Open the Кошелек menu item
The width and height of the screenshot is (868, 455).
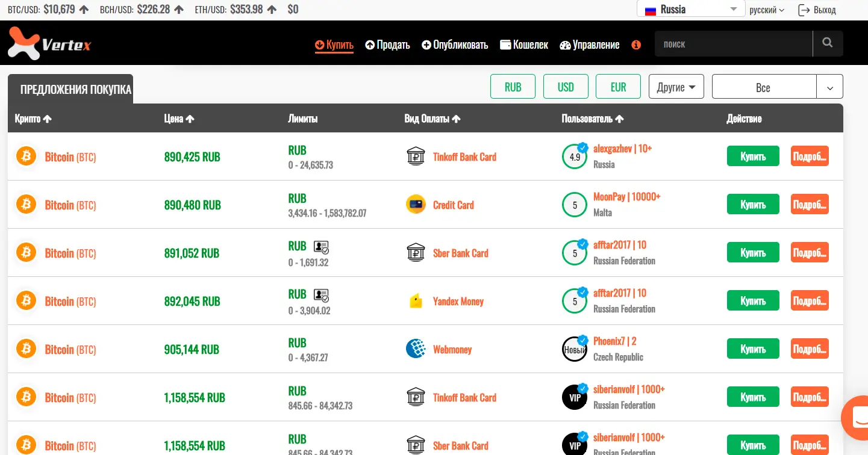[x=524, y=45]
